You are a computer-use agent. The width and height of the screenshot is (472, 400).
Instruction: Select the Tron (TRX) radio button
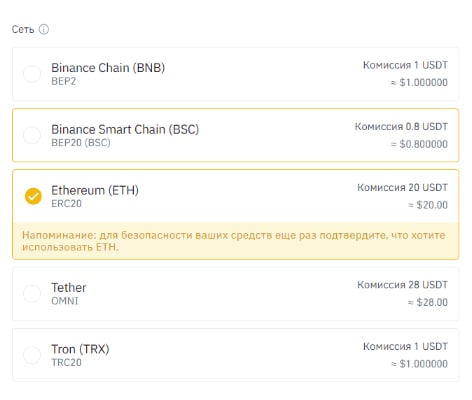click(x=32, y=355)
